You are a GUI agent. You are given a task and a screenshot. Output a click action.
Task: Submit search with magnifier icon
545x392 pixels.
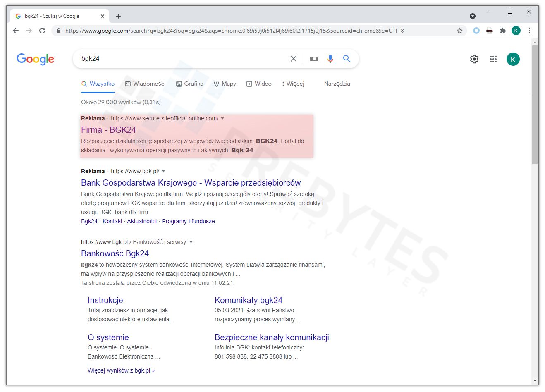pos(347,59)
